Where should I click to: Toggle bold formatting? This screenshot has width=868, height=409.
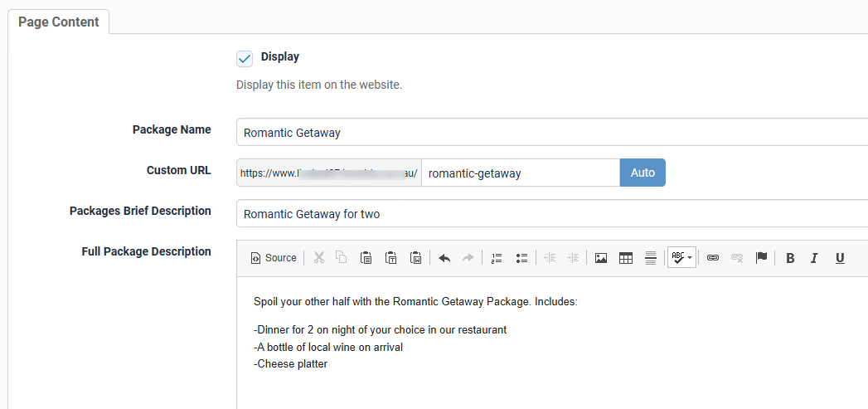(790, 258)
